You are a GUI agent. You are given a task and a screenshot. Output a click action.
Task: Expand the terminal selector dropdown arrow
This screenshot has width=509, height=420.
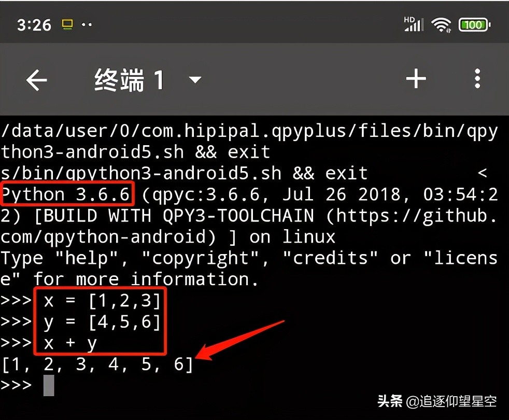pyautogui.click(x=195, y=79)
